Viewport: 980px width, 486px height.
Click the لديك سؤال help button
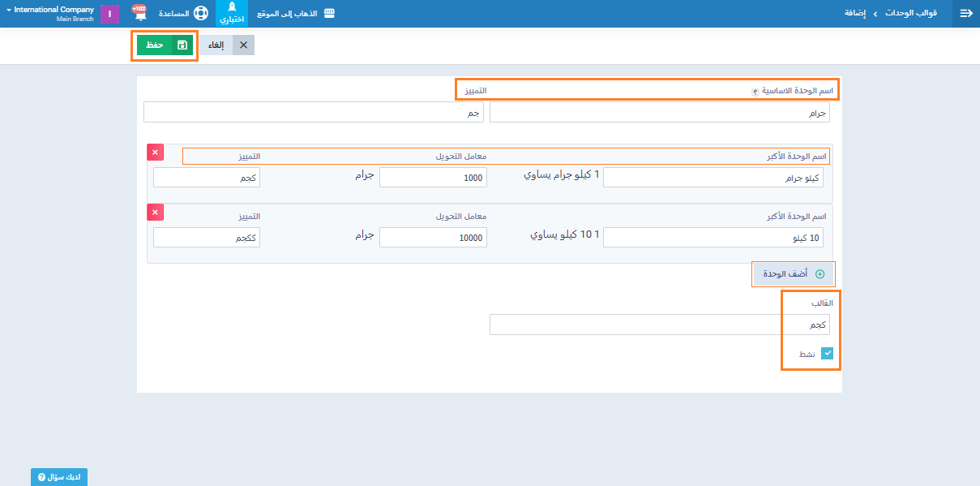(59, 477)
